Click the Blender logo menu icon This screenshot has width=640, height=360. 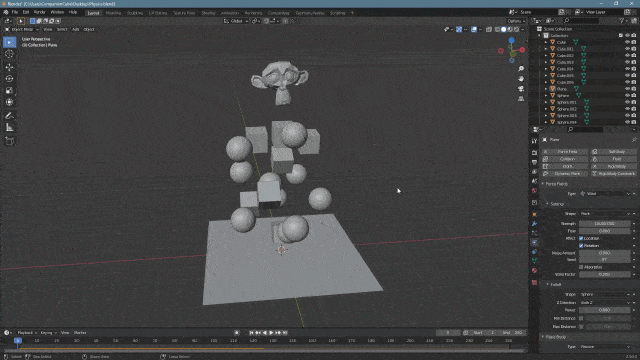[x=6, y=12]
